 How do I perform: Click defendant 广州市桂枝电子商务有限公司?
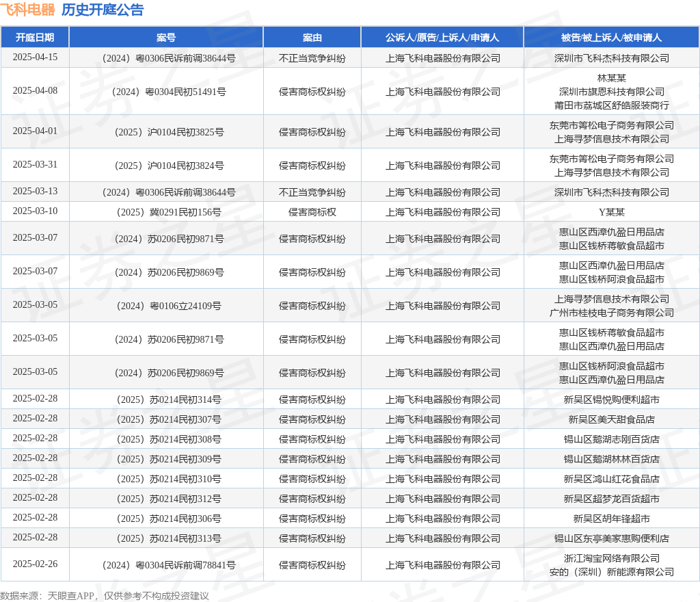pyautogui.click(x=611, y=313)
